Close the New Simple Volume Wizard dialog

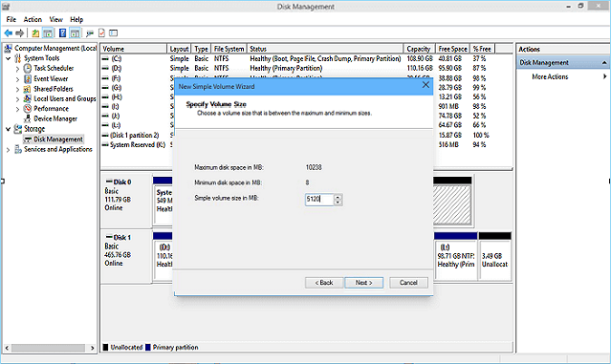[426, 85]
